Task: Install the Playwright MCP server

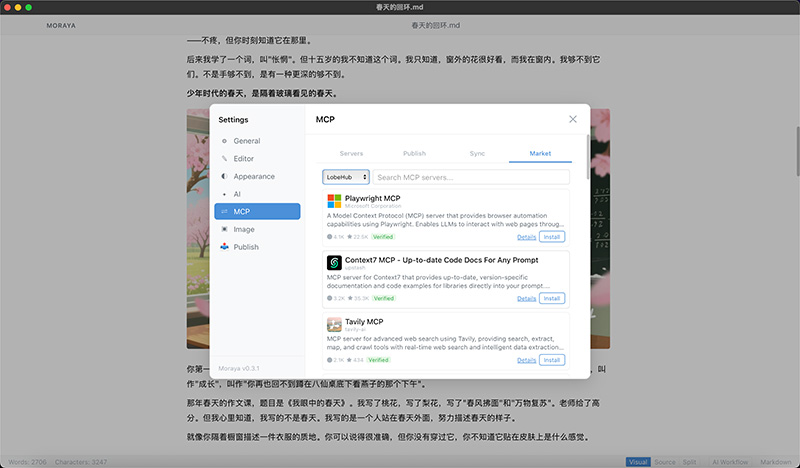Action: click(x=551, y=237)
